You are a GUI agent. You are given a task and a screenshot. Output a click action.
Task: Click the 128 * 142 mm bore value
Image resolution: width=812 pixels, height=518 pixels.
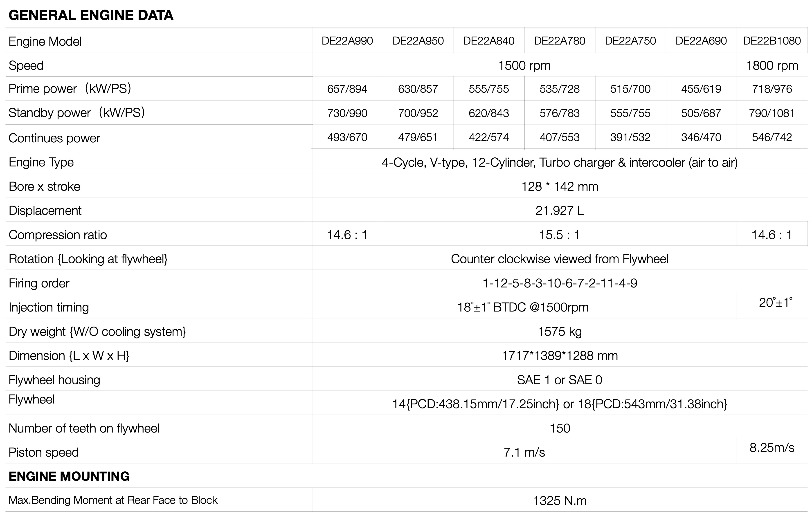click(x=560, y=186)
